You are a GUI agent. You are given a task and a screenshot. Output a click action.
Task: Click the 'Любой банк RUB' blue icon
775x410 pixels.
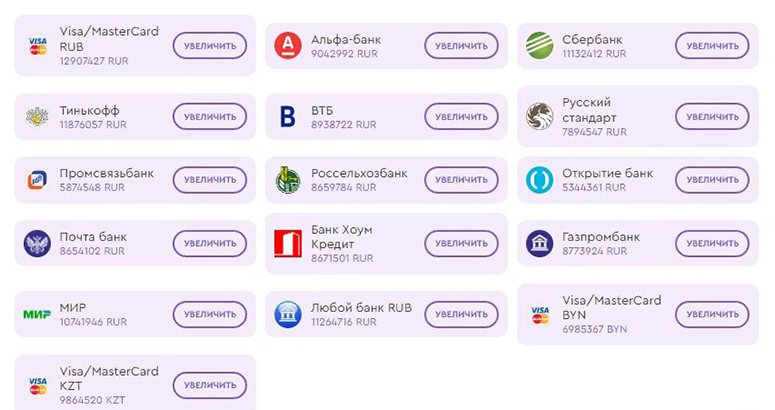tap(288, 315)
